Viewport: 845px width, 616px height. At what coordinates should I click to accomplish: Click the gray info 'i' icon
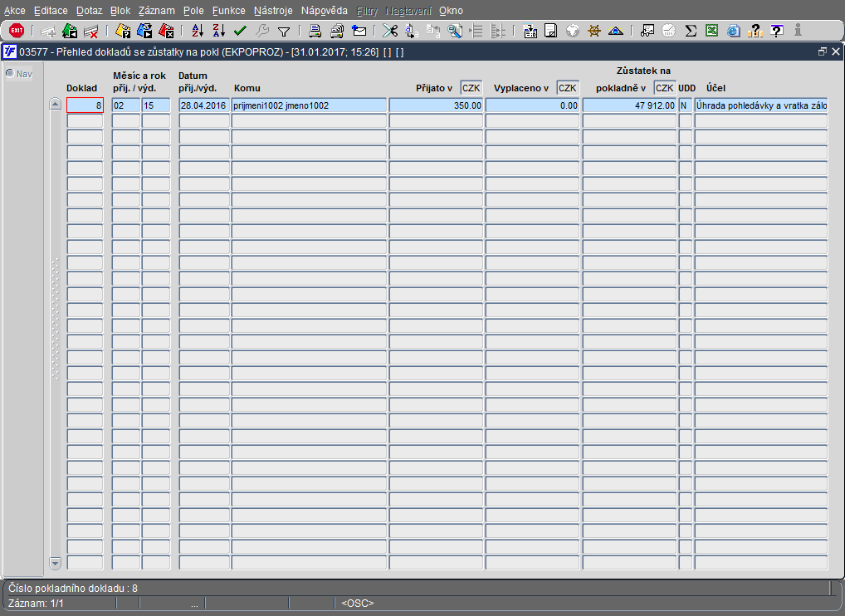[799, 31]
